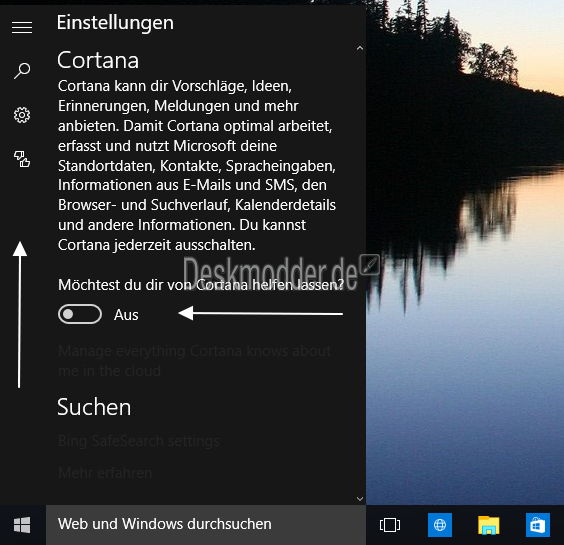Click the 'Cortana' section heading
Viewport: 564px width, 545px height.
coord(98,60)
